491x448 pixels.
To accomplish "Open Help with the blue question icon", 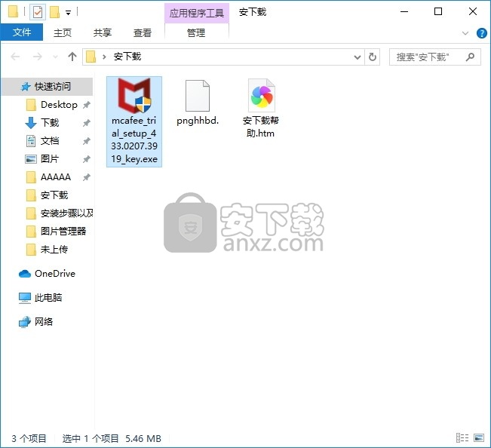I will [482, 33].
